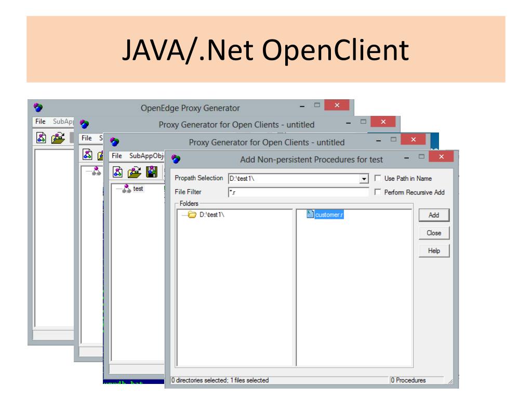Click the Close button in the dialog

coord(434,233)
